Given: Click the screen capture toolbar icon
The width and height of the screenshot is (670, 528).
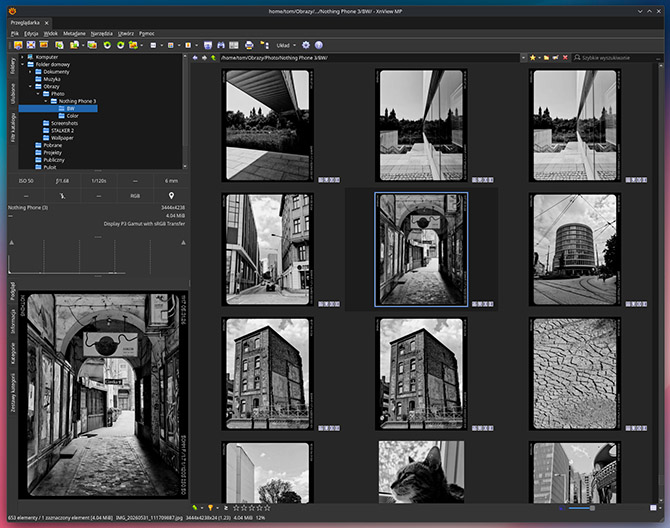Looking at the screenshot, I should 208,45.
